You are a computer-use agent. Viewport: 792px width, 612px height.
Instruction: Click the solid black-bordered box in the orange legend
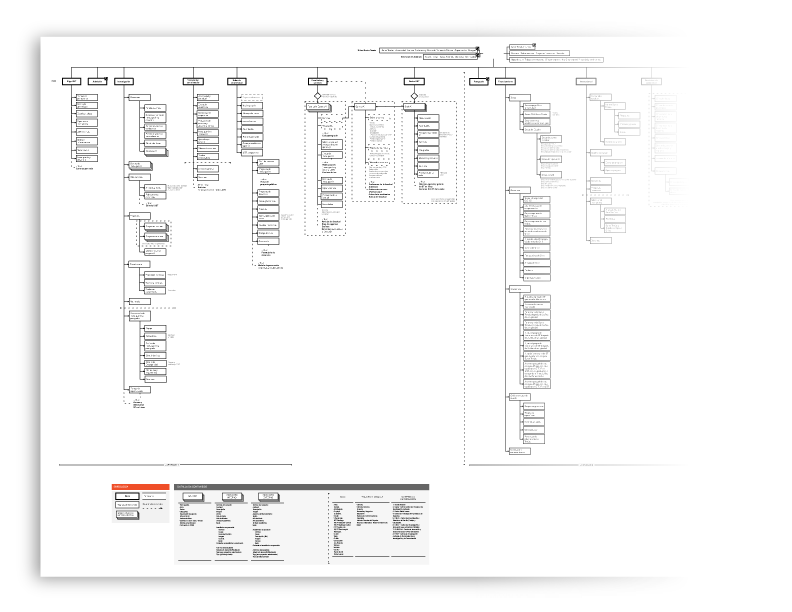(125, 494)
